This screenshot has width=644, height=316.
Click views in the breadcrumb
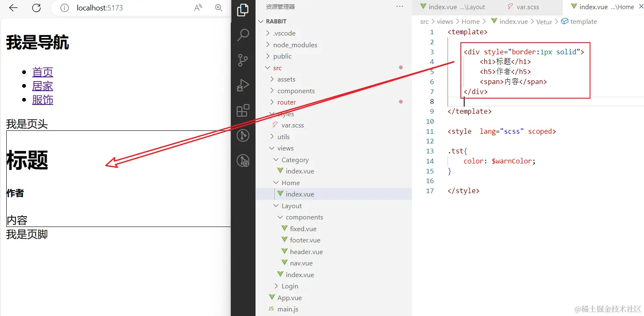pyautogui.click(x=445, y=21)
